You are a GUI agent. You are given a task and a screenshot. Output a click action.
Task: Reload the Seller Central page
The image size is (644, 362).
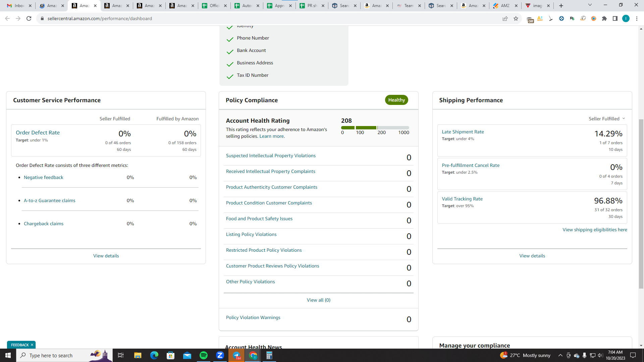pos(29,18)
